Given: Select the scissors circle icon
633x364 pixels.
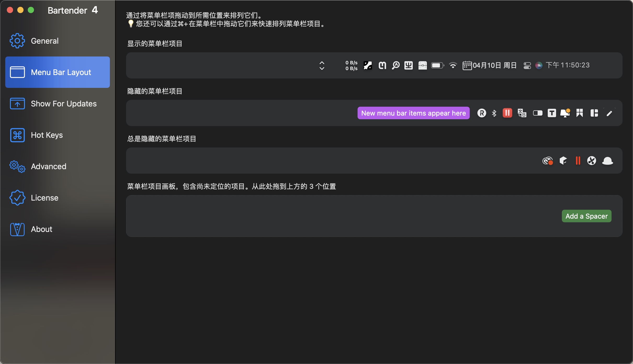Looking at the screenshot, I should point(591,161).
